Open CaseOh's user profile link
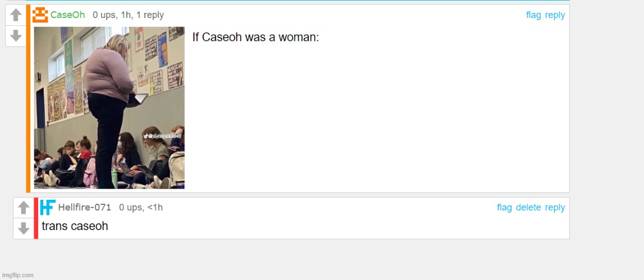644x280 pixels. pos(68,15)
